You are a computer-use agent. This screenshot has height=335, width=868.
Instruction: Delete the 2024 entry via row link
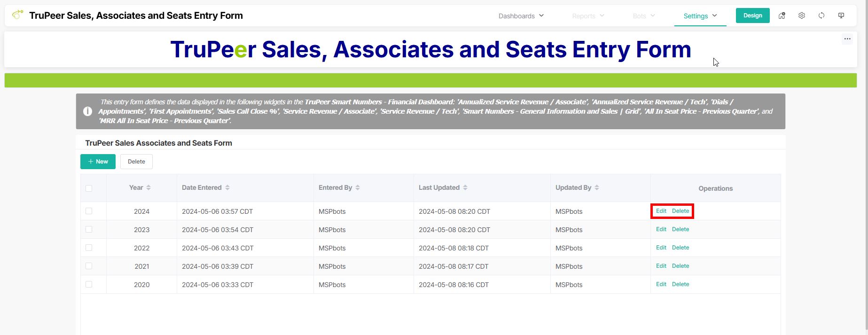tap(680, 211)
